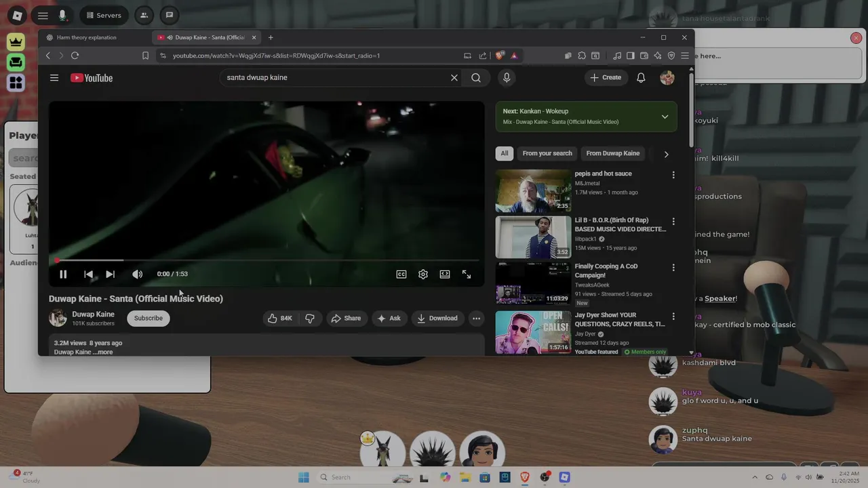The height and width of the screenshot is (488, 868).
Task: Open Roblox chat icon at top bar
Action: (170, 15)
